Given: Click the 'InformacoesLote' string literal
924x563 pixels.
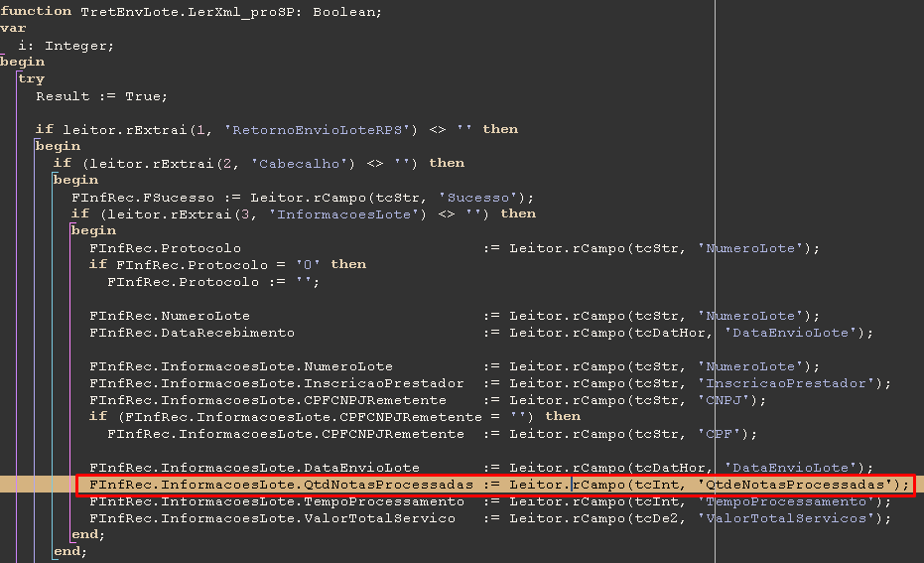Looking at the screenshot, I should [x=344, y=214].
